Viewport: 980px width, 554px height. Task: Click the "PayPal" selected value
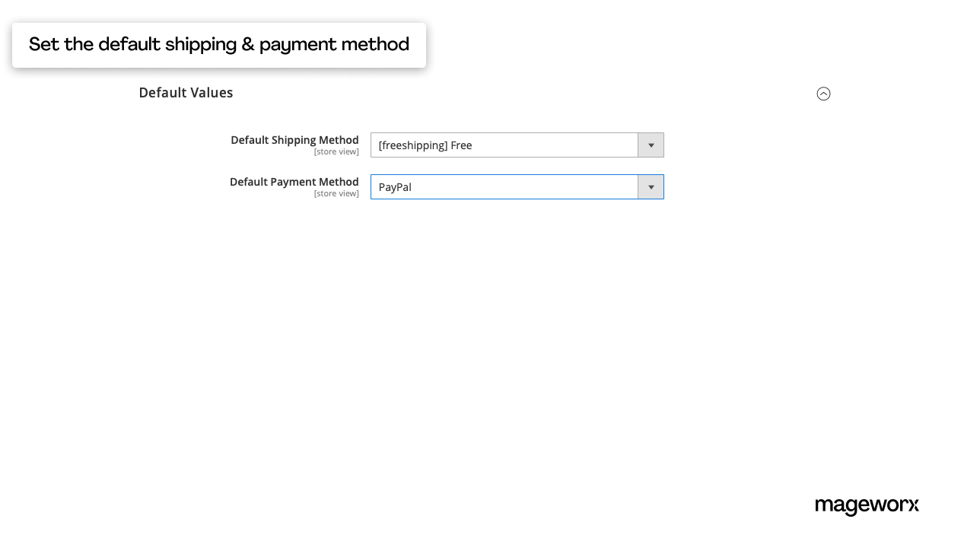395,187
